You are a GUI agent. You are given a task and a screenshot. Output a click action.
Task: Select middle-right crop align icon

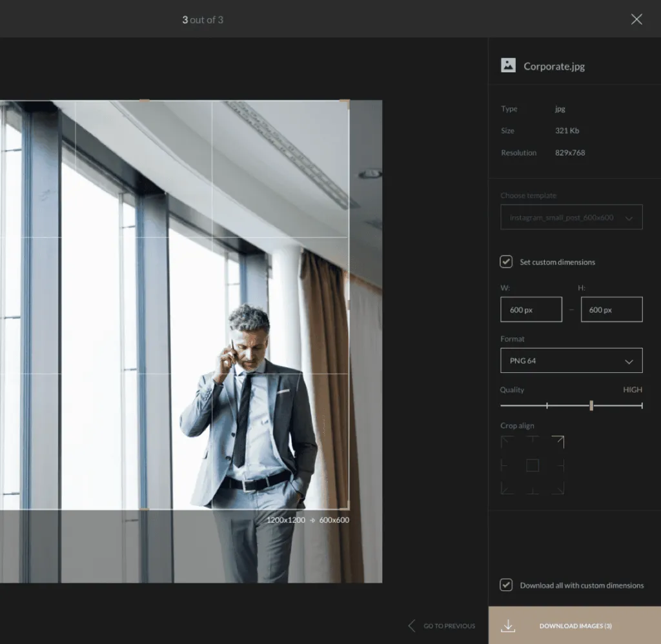click(560, 465)
